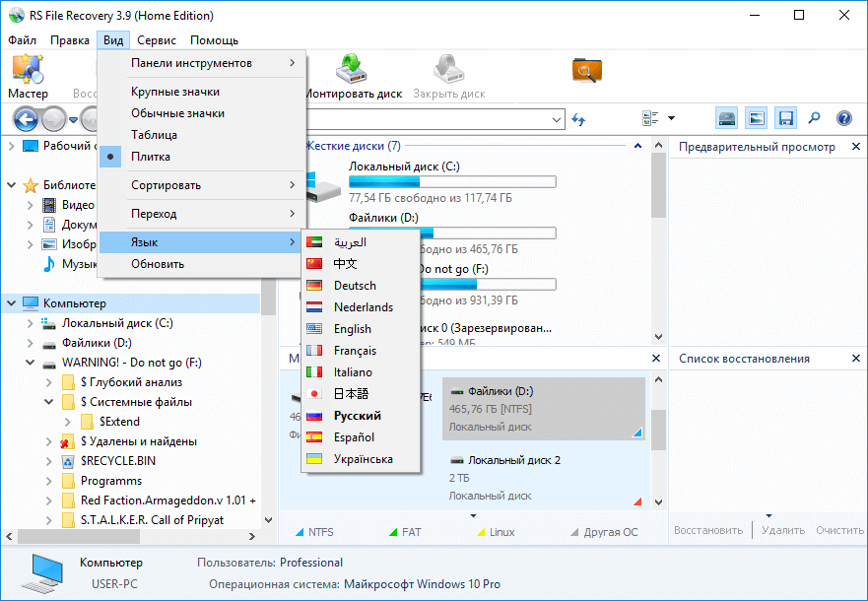Open the address bar dropdown arrow

(557, 119)
